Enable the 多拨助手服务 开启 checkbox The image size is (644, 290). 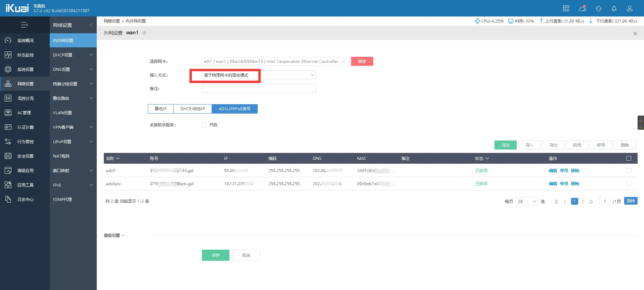(x=204, y=125)
